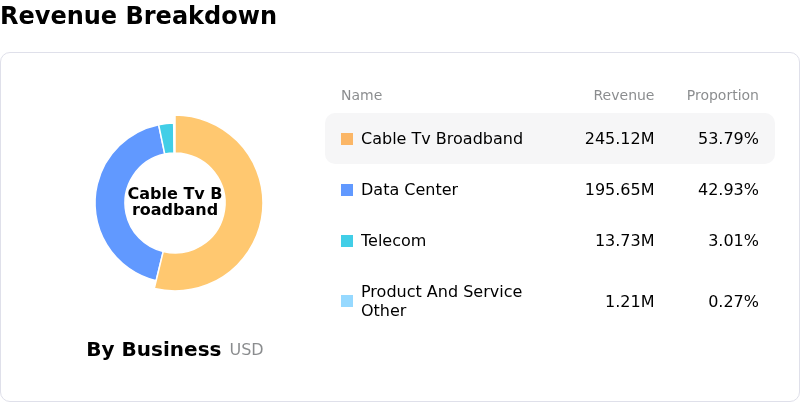Click the orange Cable Tv Broadband swatch
Screen dimensions: 800x402
(347, 139)
